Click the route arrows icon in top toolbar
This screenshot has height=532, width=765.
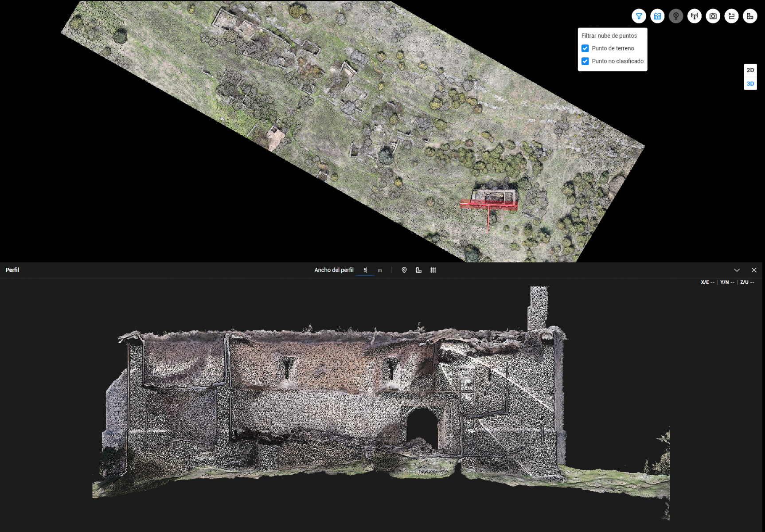point(731,16)
